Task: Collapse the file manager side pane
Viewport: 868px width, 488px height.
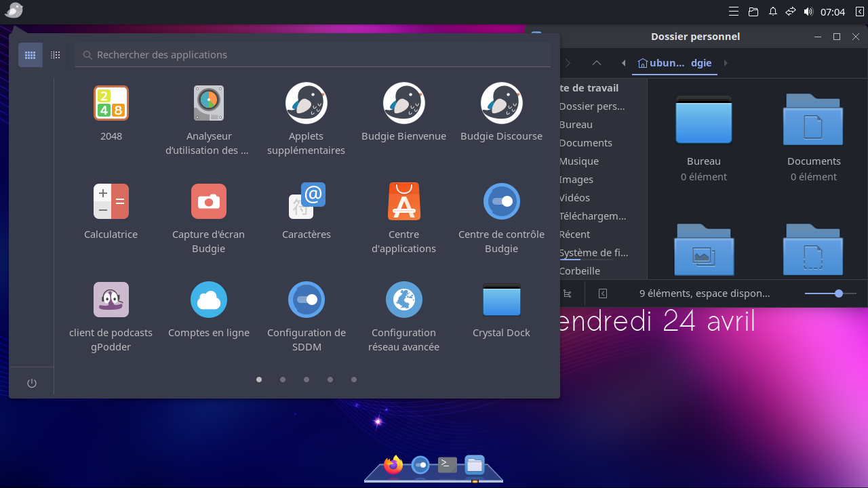Action: 603,293
